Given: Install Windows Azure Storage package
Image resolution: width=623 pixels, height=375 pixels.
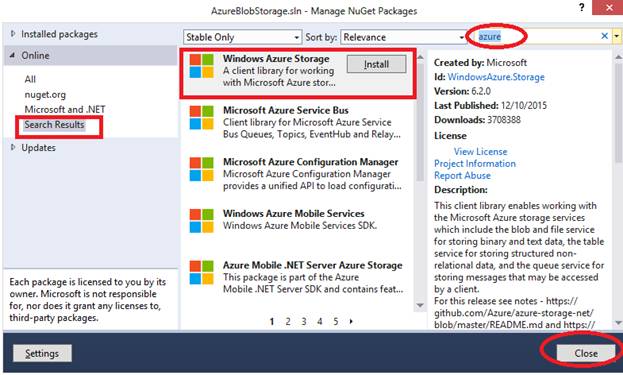Looking at the screenshot, I should click(376, 64).
